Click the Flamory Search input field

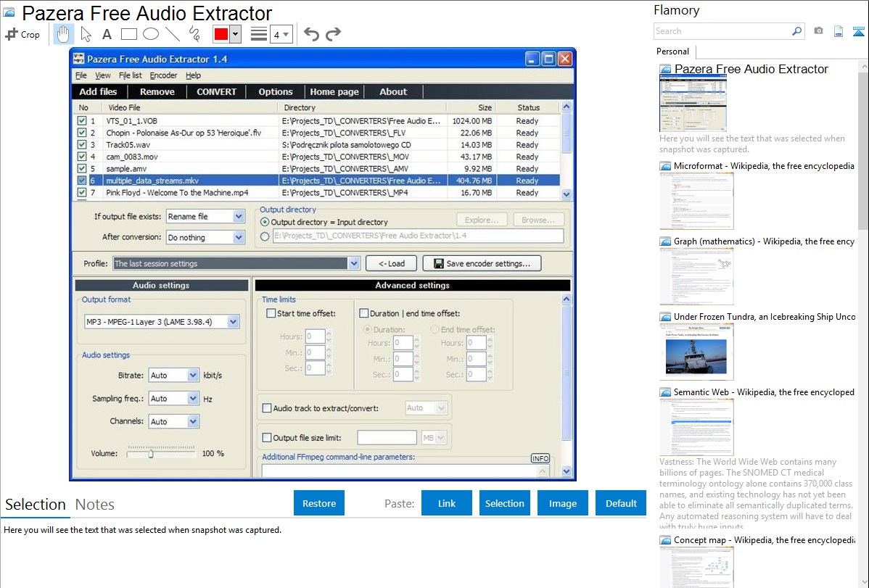click(722, 31)
